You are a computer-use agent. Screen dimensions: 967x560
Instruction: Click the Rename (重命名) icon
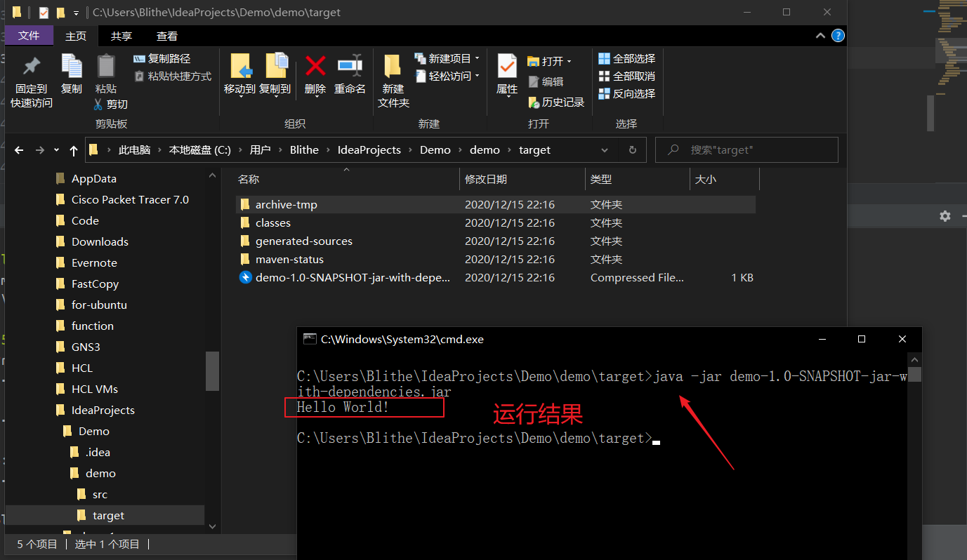[x=350, y=66]
